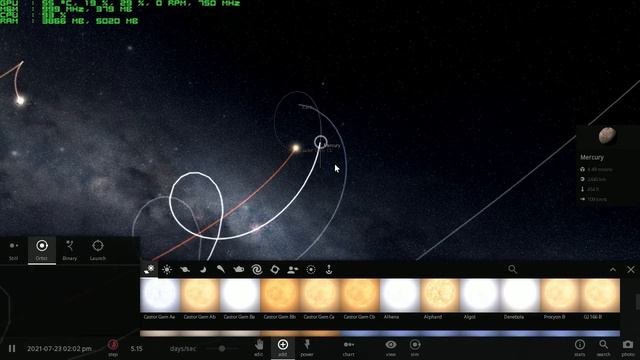640x360 pixels.
Task: Open the stars category sun icon
Action: 167,269
